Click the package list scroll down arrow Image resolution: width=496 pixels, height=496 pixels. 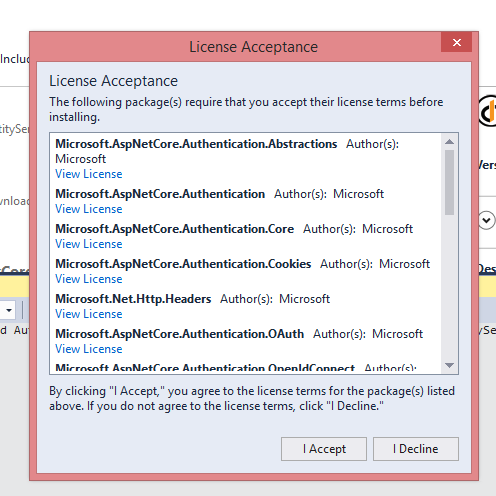(x=449, y=365)
